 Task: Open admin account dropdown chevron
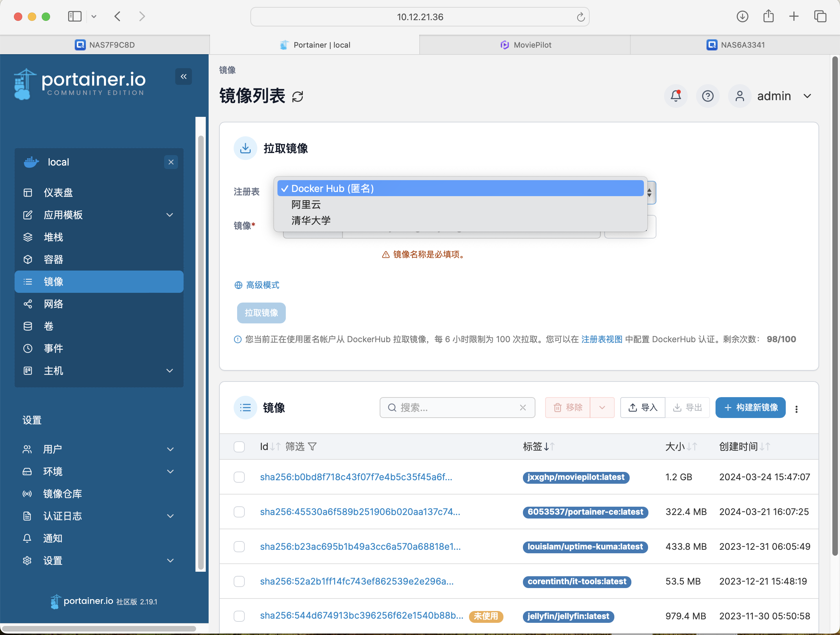point(807,96)
